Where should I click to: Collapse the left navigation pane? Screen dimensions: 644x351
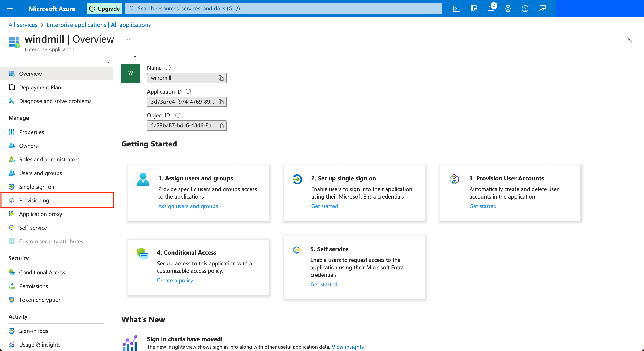tap(108, 62)
